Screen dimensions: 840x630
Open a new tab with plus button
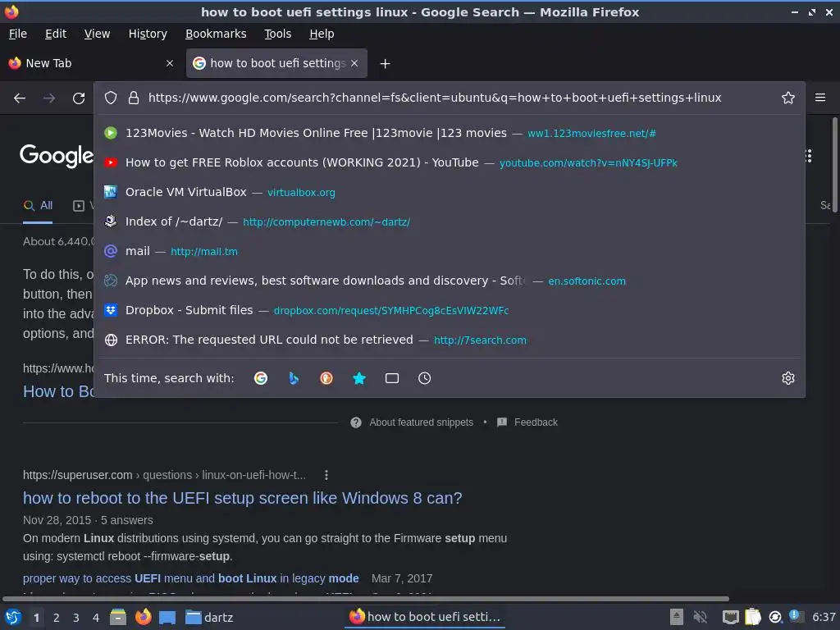[385, 64]
